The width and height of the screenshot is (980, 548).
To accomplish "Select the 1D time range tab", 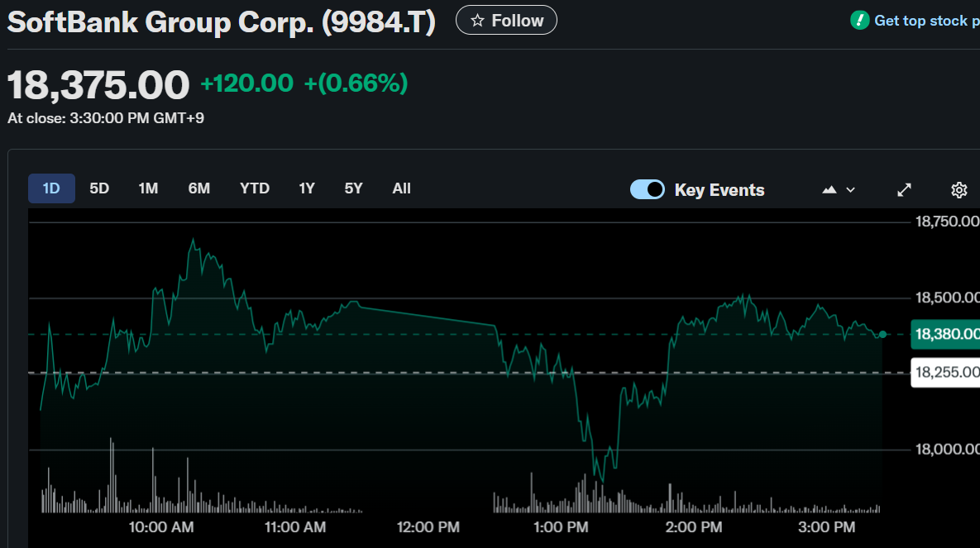I will (x=51, y=188).
